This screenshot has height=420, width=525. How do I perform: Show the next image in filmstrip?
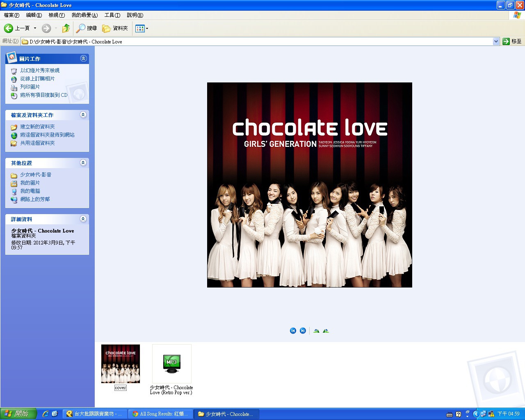tap(303, 331)
